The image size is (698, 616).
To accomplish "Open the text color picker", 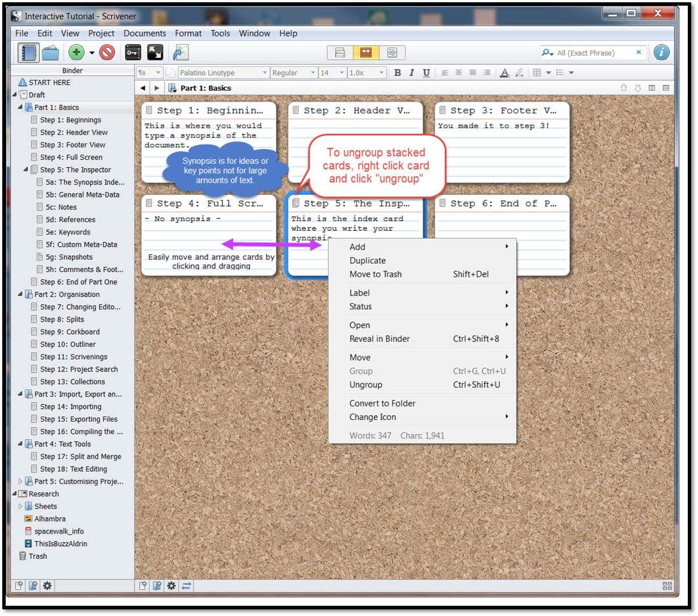I will click(x=504, y=73).
